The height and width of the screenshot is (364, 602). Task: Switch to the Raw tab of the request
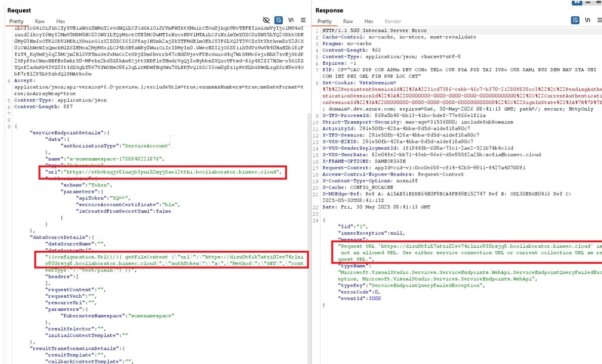pos(39,21)
